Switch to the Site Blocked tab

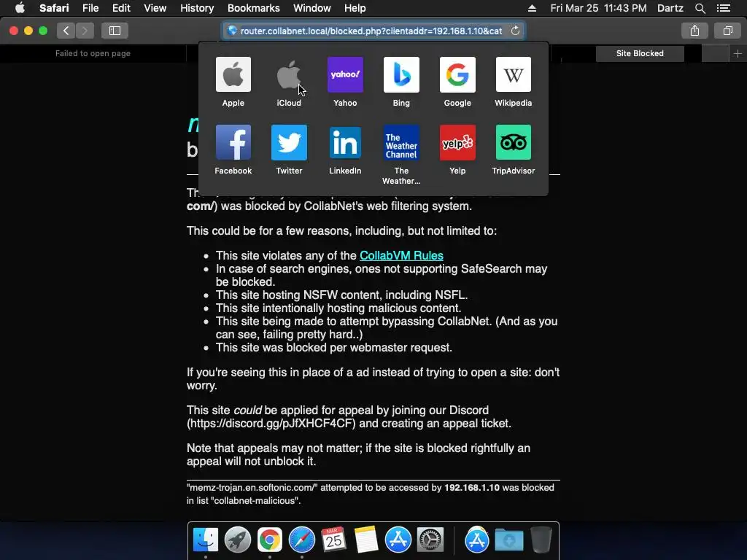tap(640, 53)
